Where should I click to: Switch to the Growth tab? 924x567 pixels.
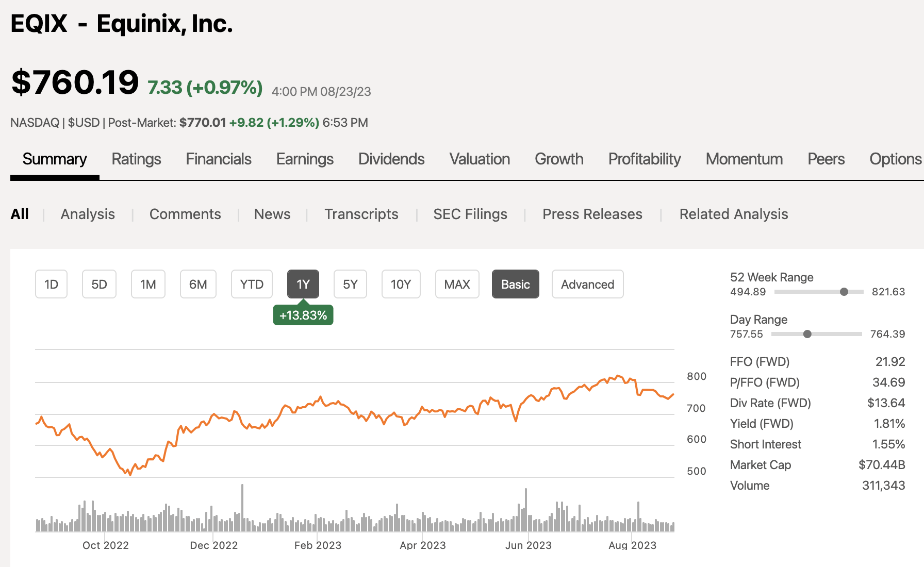pyautogui.click(x=559, y=159)
